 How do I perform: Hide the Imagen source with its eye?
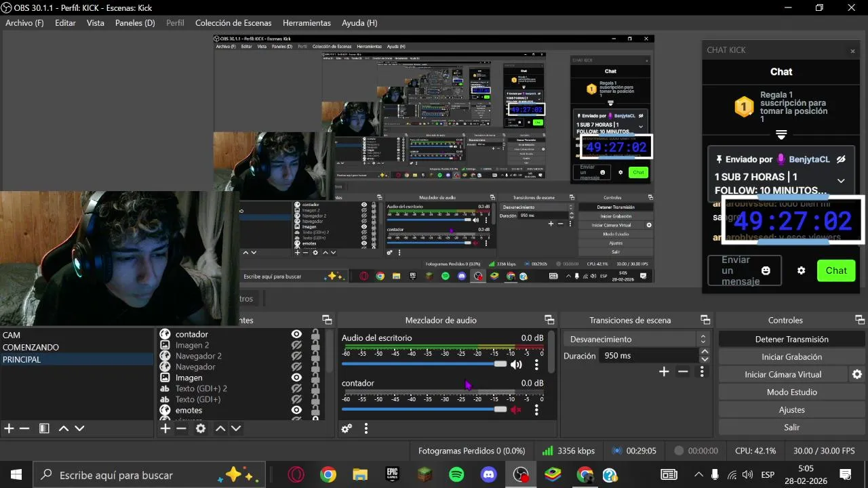(x=296, y=378)
